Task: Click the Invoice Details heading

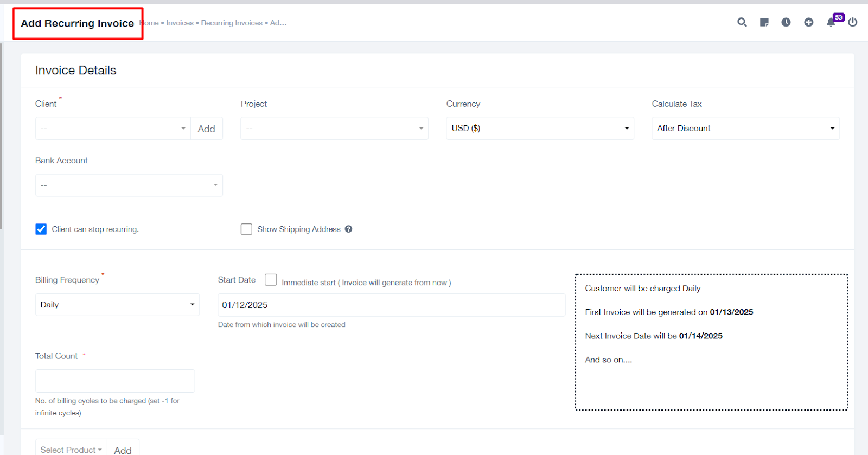Action: [x=76, y=71]
